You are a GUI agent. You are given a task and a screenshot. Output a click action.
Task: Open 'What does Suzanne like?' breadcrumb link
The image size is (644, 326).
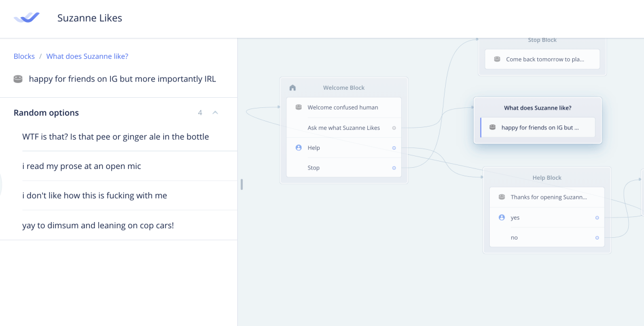(x=87, y=56)
